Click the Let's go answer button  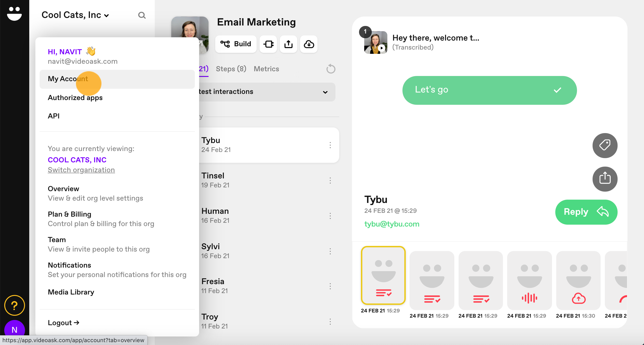tap(489, 90)
